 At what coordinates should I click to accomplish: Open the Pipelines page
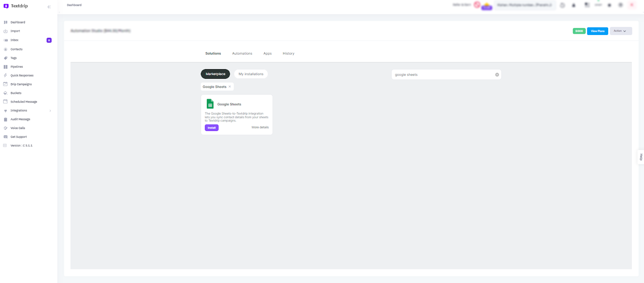point(17,67)
